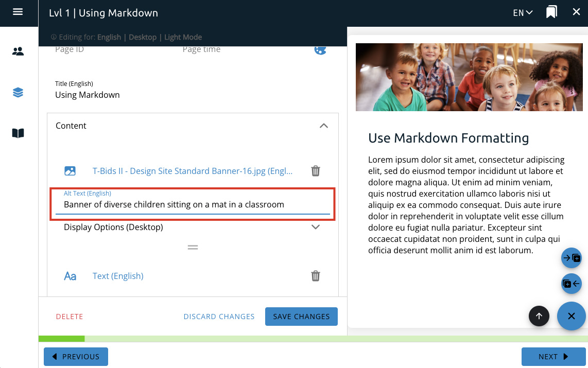Delete the Text (English) content item
Viewport: 588px width, 368px height.
(x=316, y=276)
